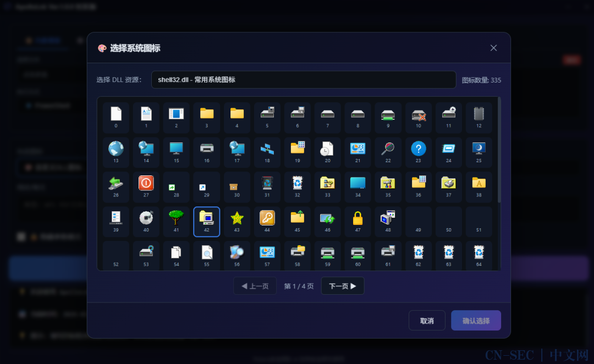Image resolution: width=594 pixels, height=364 pixels.
Task: Select the yellow star icon 43
Action: (237, 222)
